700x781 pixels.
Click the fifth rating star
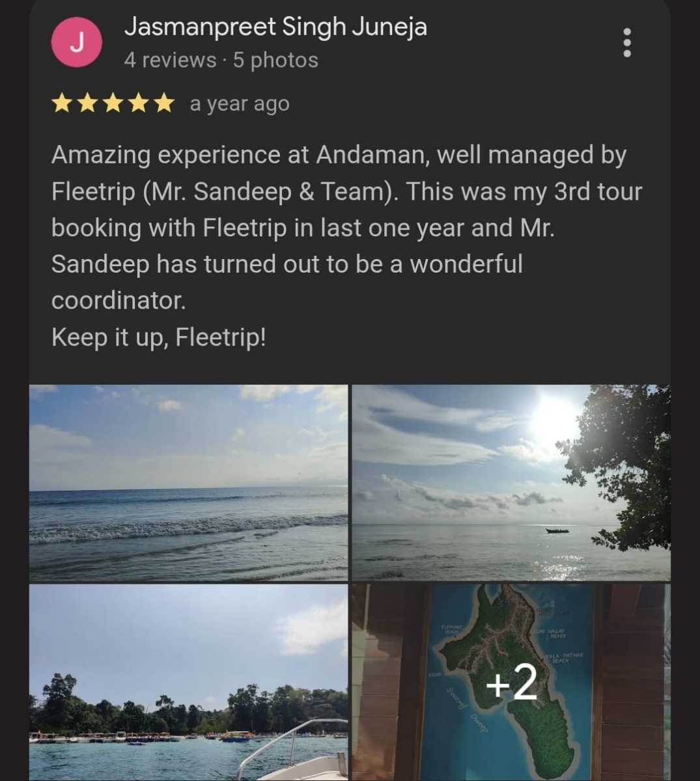pos(163,103)
